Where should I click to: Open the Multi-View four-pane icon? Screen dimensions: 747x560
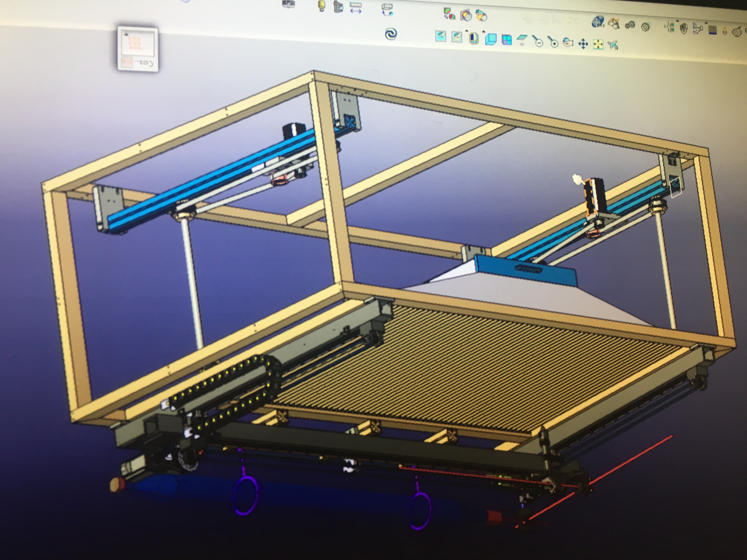(x=507, y=40)
